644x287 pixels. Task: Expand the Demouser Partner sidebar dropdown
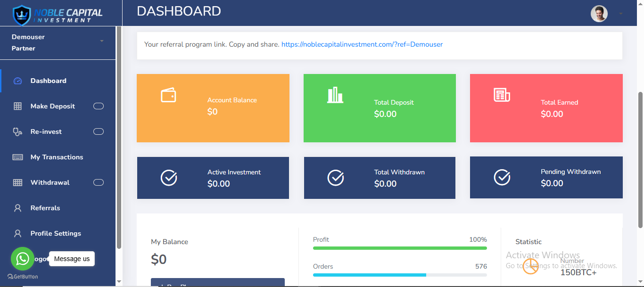click(102, 41)
